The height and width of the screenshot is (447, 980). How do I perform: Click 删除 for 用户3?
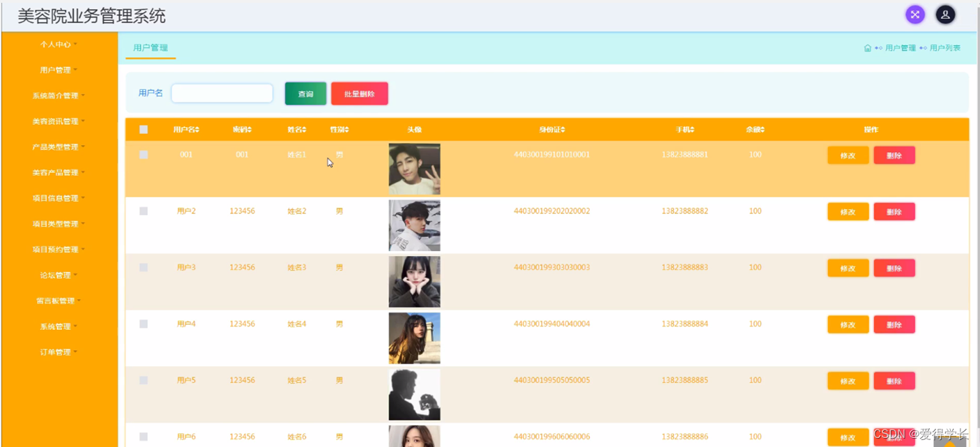(x=894, y=268)
